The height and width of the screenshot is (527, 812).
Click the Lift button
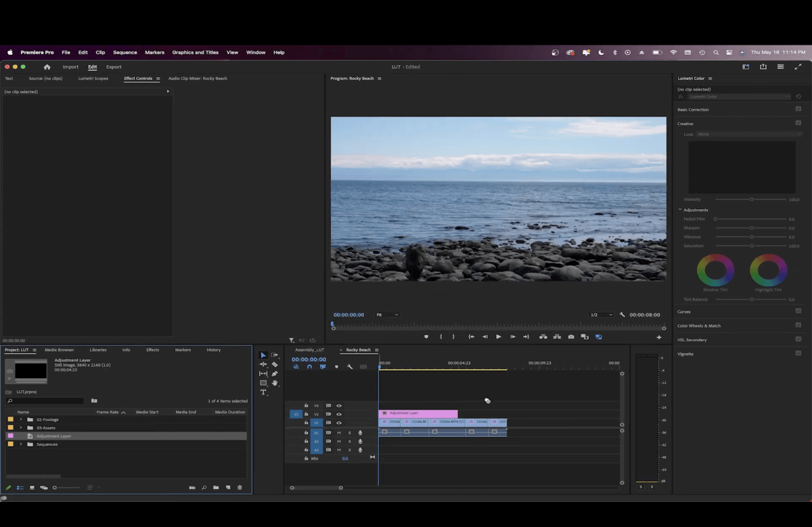pyautogui.click(x=543, y=337)
